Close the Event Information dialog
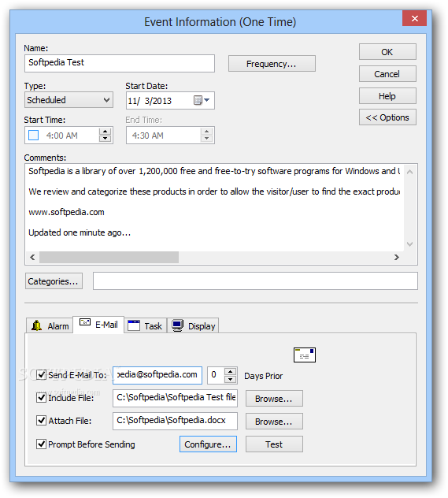 [x=414, y=18]
